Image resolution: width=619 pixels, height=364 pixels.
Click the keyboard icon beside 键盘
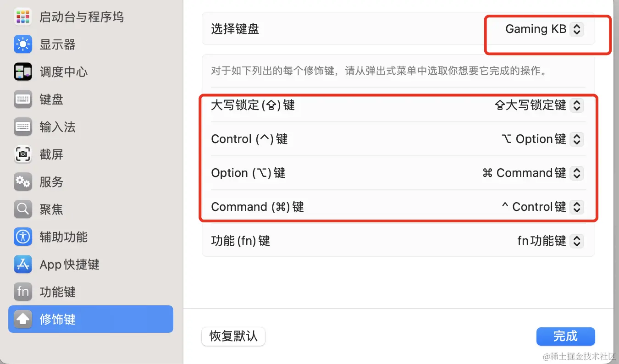point(23,99)
